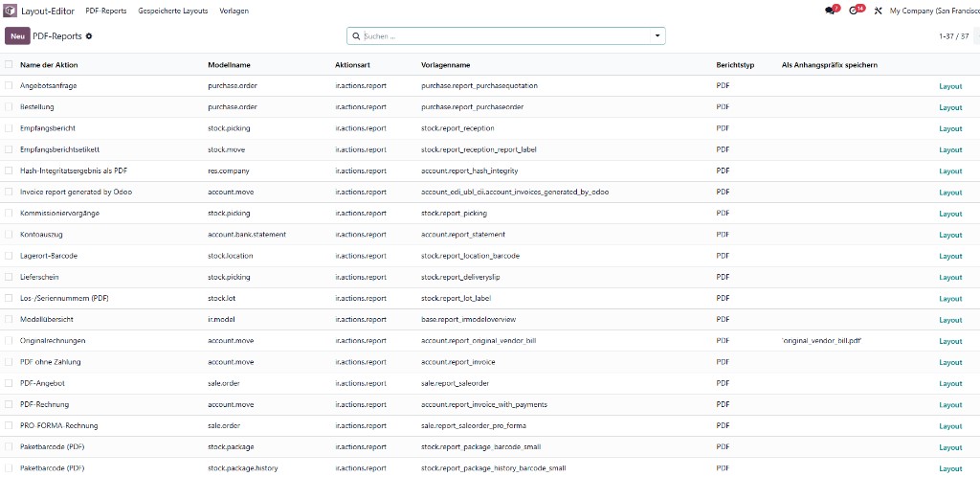Viewport: 980px width, 477px height.
Task: Check the Kontoauszug row checkbox
Action: pyautogui.click(x=9, y=235)
